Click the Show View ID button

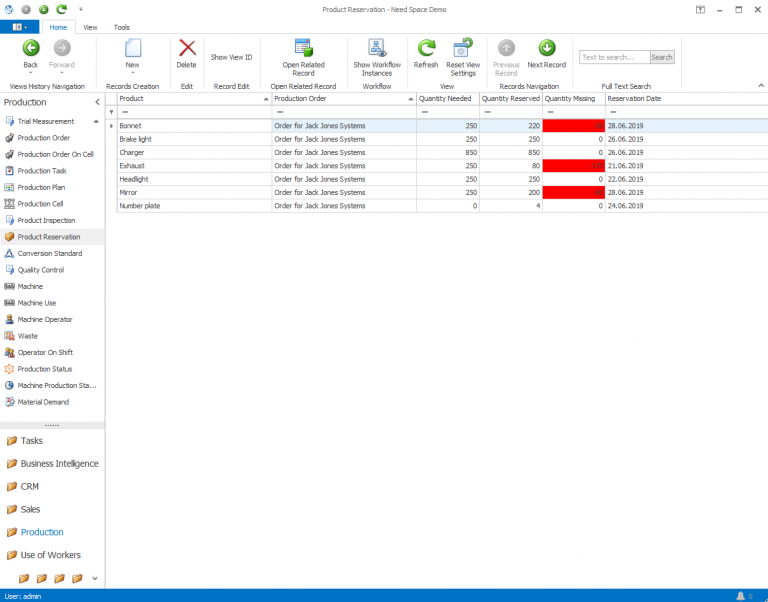click(231, 57)
